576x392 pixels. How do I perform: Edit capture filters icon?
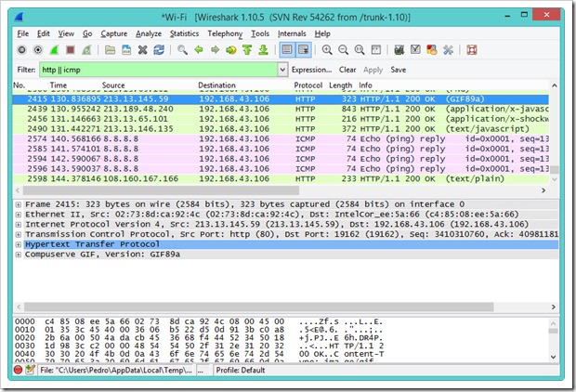coord(399,49)
